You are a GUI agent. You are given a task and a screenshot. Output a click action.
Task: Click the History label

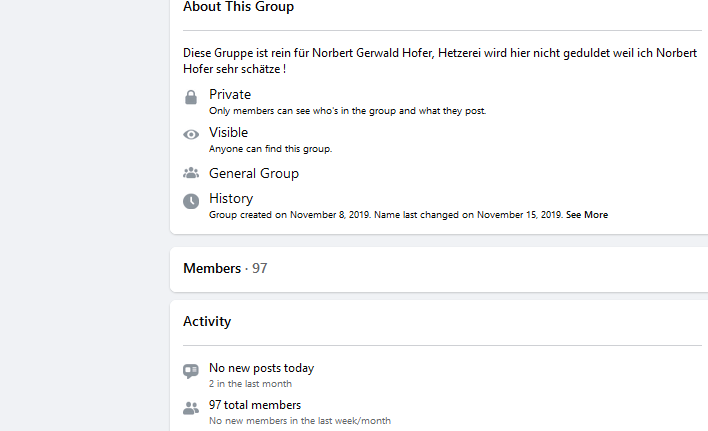[231, 199]
